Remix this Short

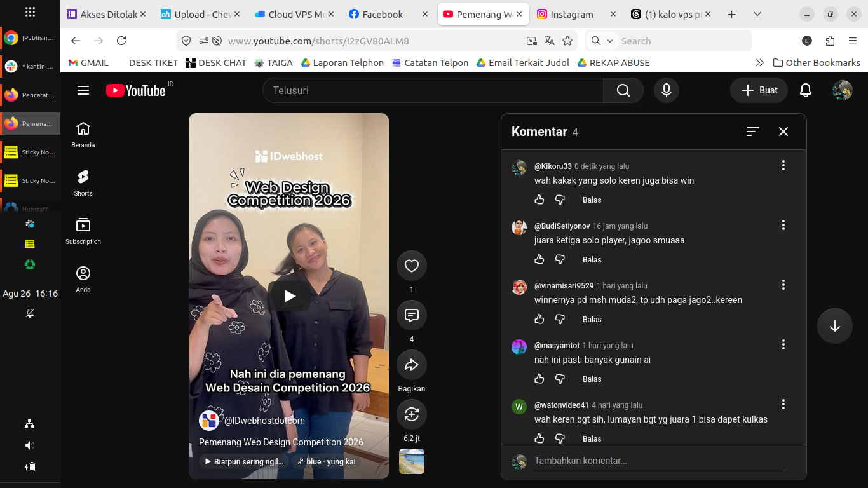(x=412, y=414)
